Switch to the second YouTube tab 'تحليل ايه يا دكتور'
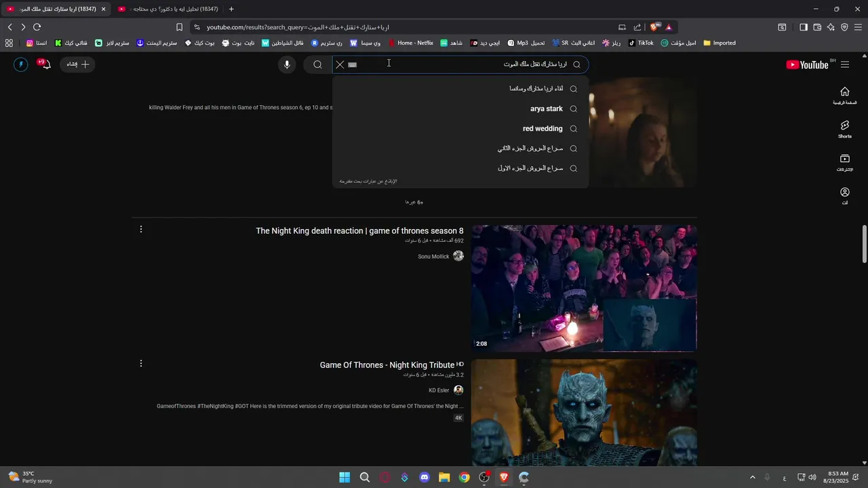Screen dimensions: 868x488 pos(168,9)
